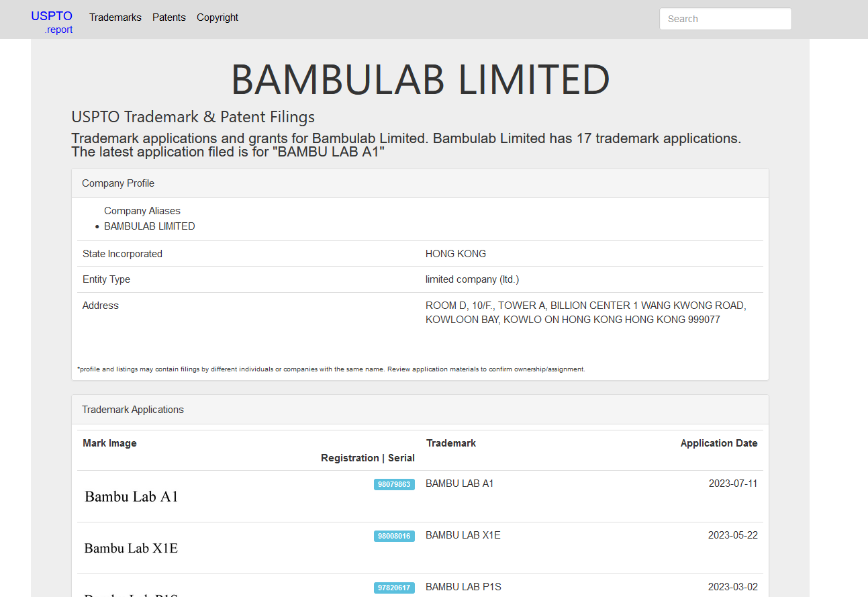The width and height of the screenshot is (868, 597).
Task: Select the HONG KONG state value
Action: [x=456, y=254]
